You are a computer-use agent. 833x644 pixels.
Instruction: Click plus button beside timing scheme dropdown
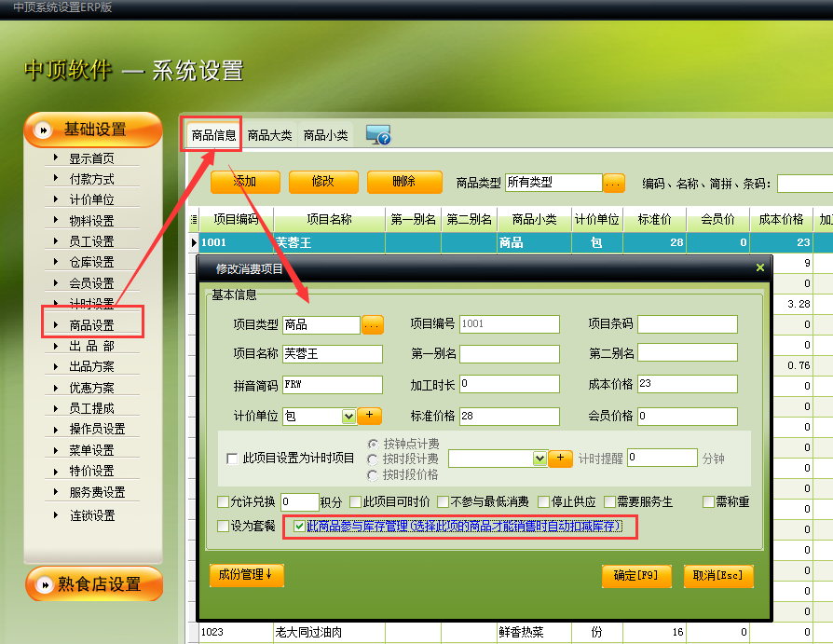pos(560,458)
